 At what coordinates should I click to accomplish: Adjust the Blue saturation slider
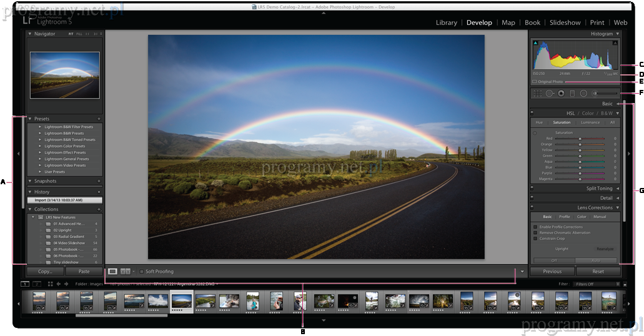580,167
